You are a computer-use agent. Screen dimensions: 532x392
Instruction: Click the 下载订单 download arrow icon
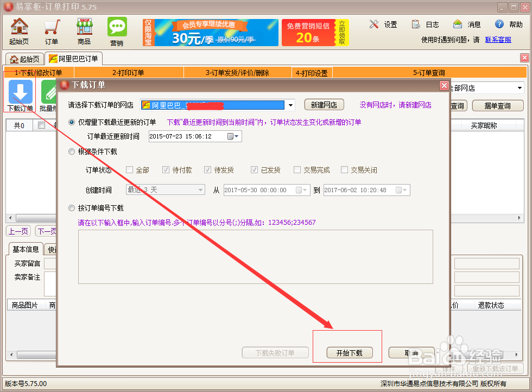tap(21, 92)
